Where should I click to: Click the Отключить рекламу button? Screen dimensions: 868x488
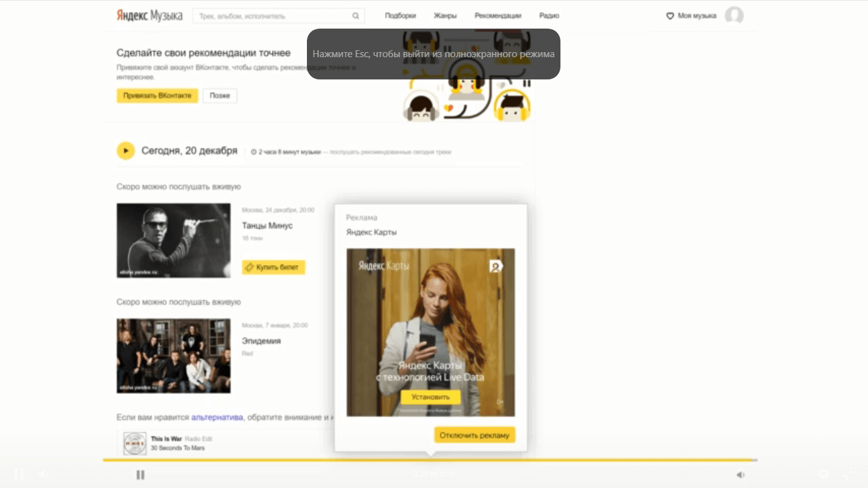(x=475, y=435)
